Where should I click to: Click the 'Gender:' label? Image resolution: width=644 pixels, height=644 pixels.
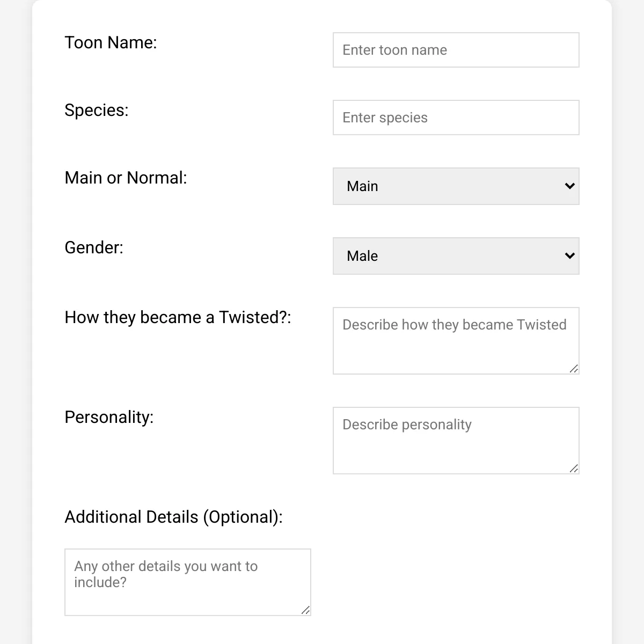pyautogui.click(x=94, y=247)
